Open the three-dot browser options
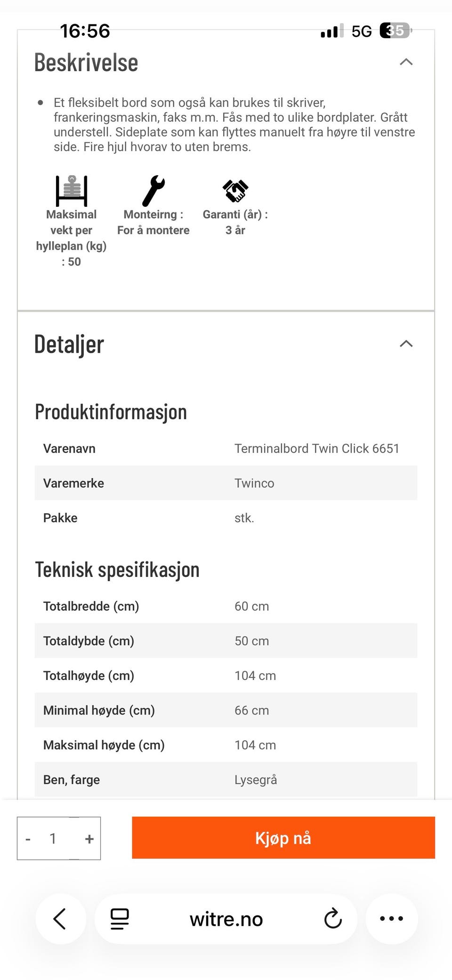The width and height of the screenshot is (452, 980). click(x=391, y=918)
